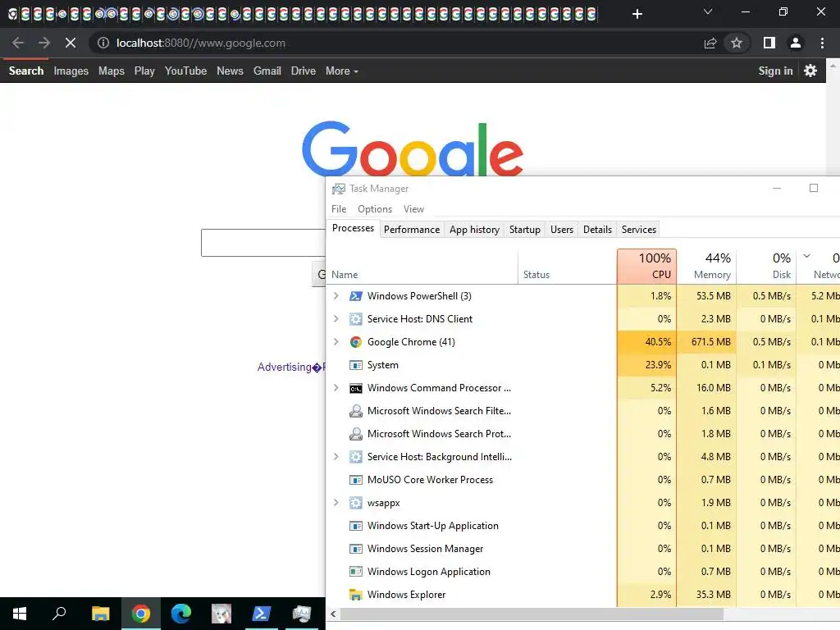Share this page via the share icon
This screenshot has height=630, width=840.
click(710, 43)
